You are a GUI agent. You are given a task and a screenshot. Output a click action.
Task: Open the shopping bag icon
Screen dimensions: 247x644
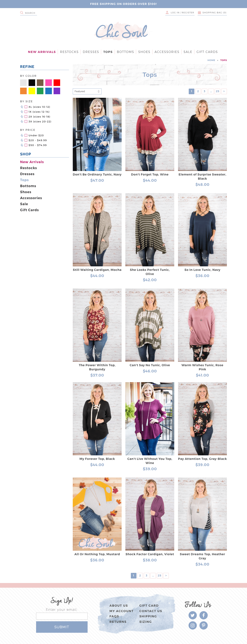pos(199,13)
